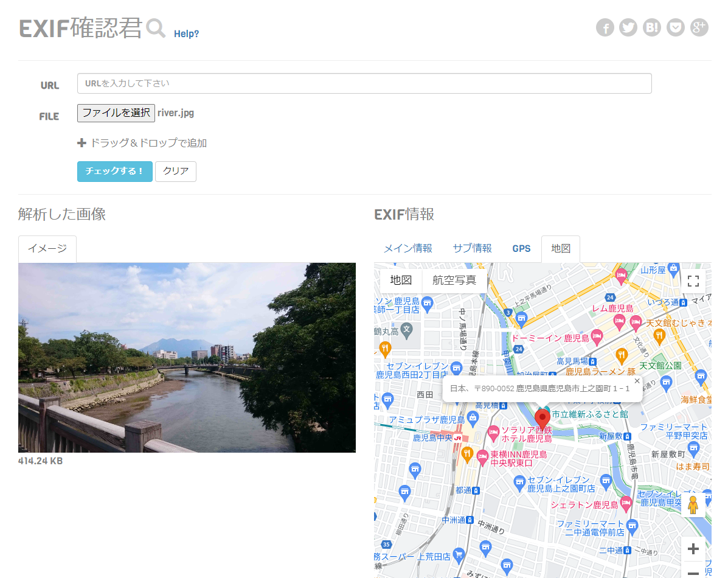The height and width of the screenshot is (578, 728).
Task: Switch to the メイン情報 tab
Action: pyautogui.click(x=407, y=249)
